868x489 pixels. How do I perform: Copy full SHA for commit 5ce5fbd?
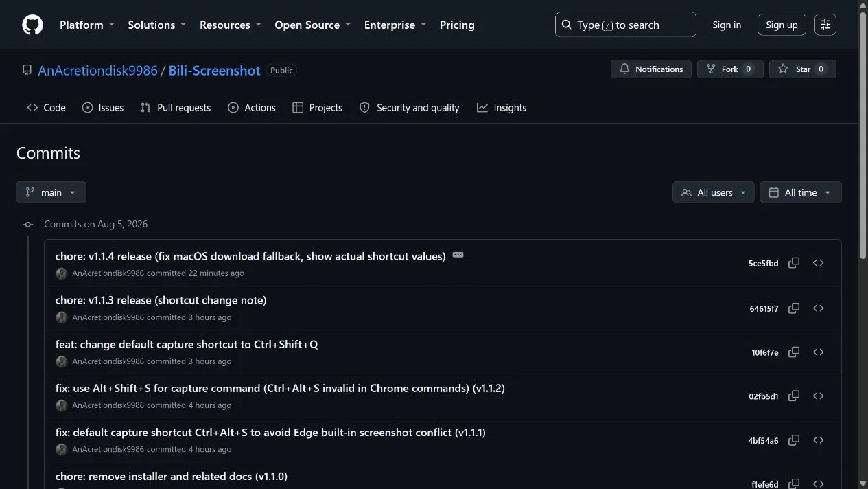pyautogui.click(x=794, y=263)
